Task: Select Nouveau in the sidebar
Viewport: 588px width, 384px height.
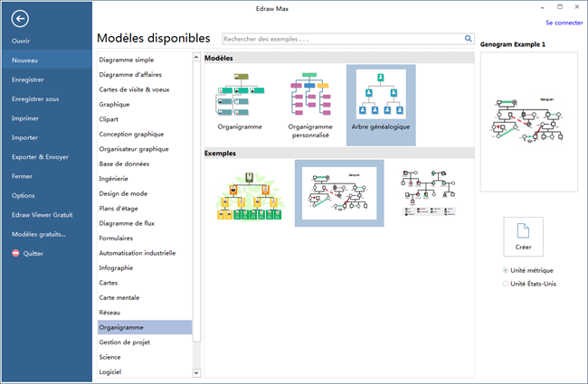Action: click(x=47, y=60)
